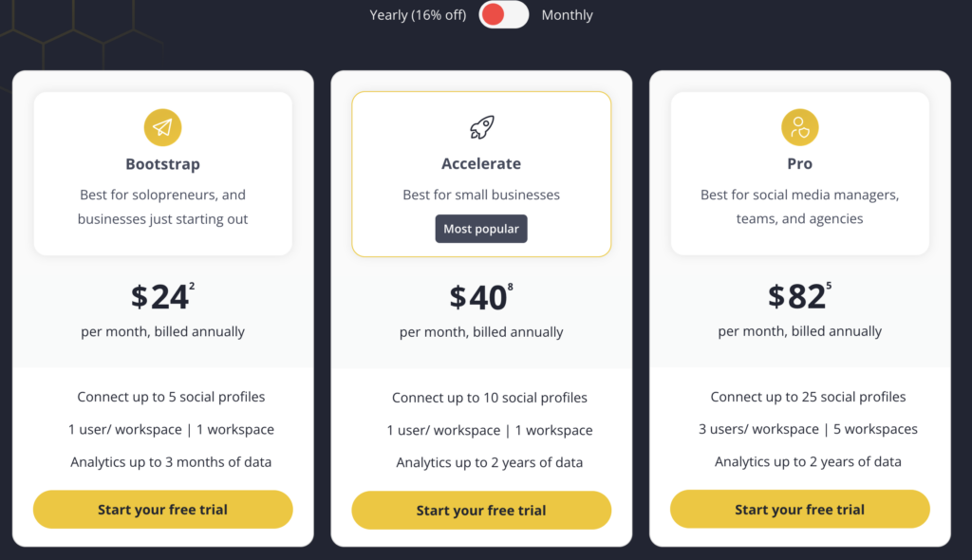Click the Bootstrap plan title
Viewport: 972px width, 560px height.
pyautogui.click(x=162, y=163)
